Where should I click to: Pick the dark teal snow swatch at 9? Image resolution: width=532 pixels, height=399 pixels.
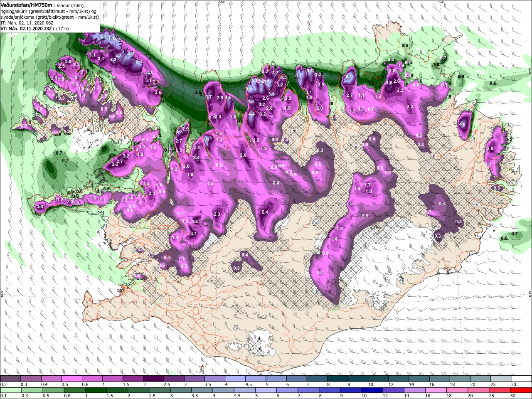coord(358,379)
